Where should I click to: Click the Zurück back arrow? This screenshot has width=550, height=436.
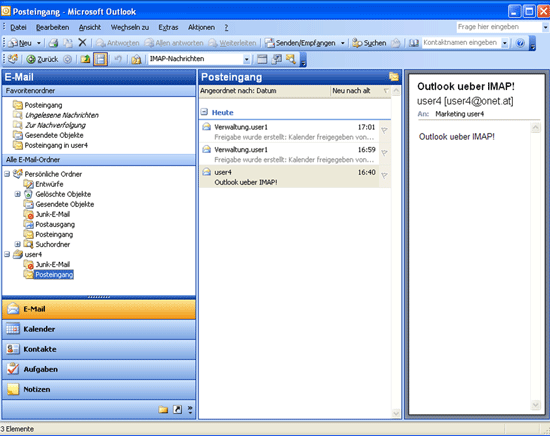pyautogui.click(x=42, y=59)
